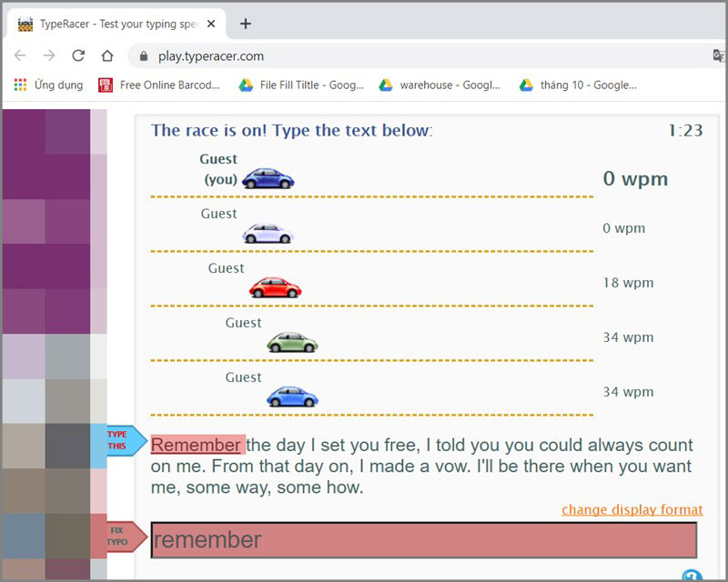728x582 pixels.
Task: Open warehouse Google Drive bookmark
Action: 440,85
